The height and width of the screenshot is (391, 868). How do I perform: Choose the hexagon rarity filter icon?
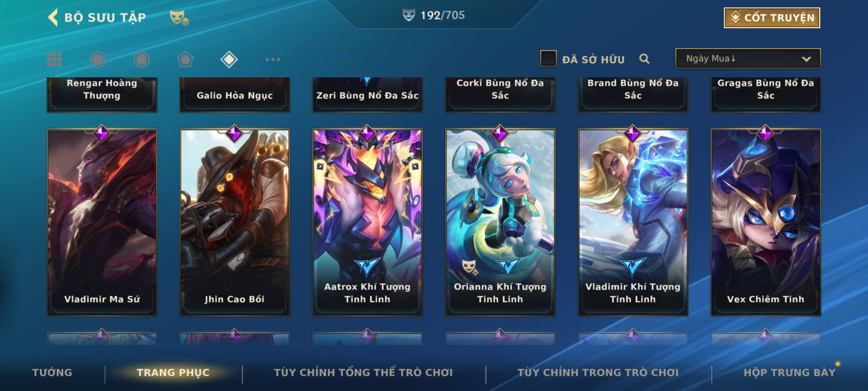click(x=141, y=59)
